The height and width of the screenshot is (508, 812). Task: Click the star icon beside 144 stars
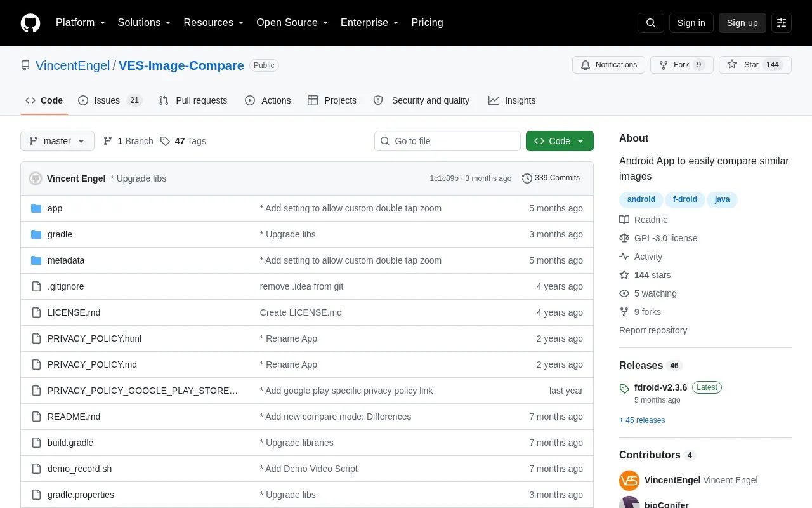coord(624,275)
